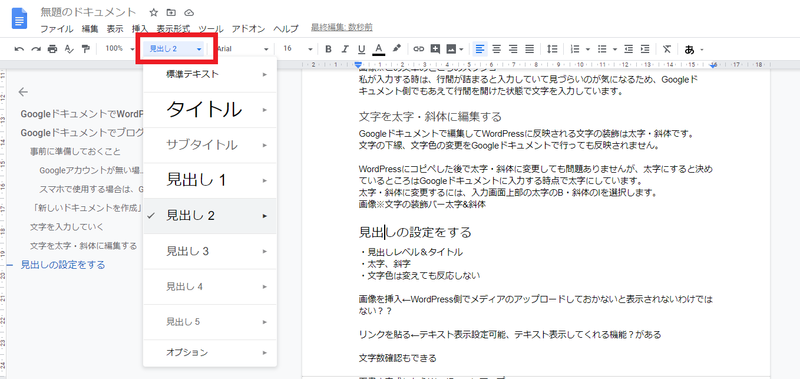This screenshot has width=800, height=379.
Task: Open the 挿入 menu
Action: click(140, 29)
